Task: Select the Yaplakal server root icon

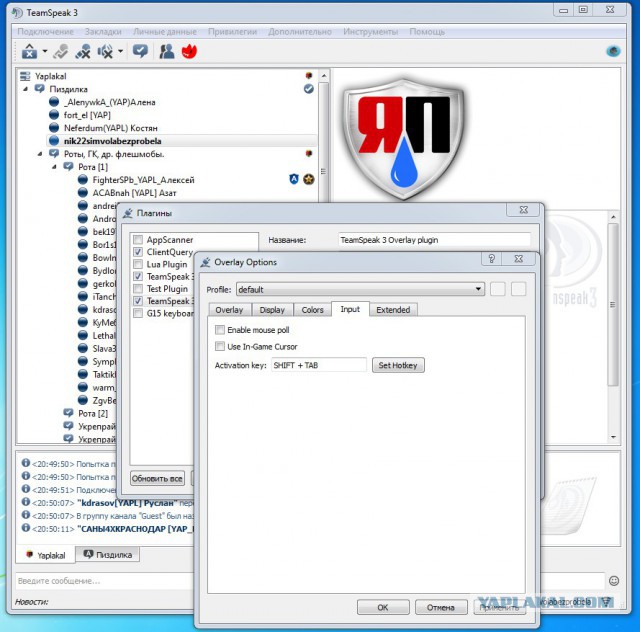Action: tap(25, 76)
